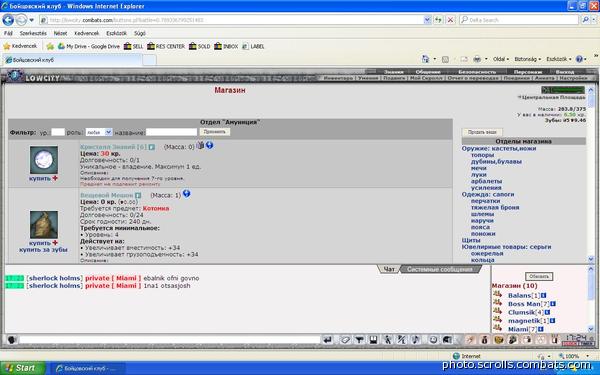Open the Fájl menu

(x=8, y=33)
